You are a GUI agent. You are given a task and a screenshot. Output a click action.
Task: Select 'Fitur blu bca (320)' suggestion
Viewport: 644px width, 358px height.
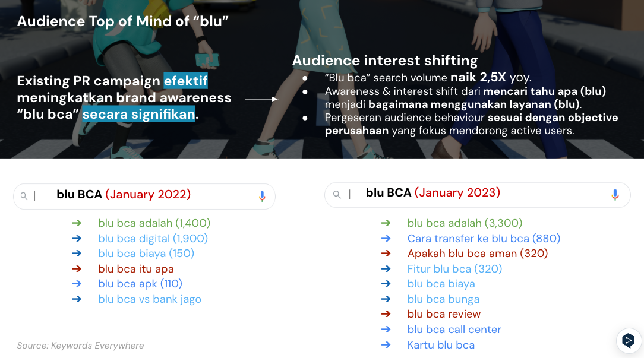[454, 269]
